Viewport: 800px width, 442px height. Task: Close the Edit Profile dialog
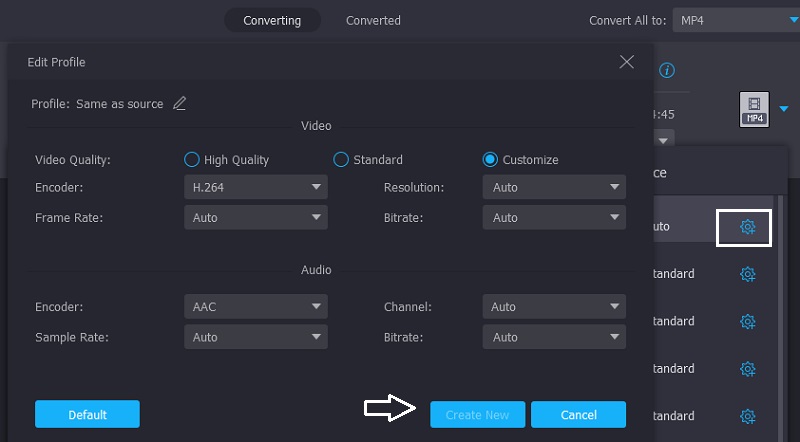coord(627,62)
